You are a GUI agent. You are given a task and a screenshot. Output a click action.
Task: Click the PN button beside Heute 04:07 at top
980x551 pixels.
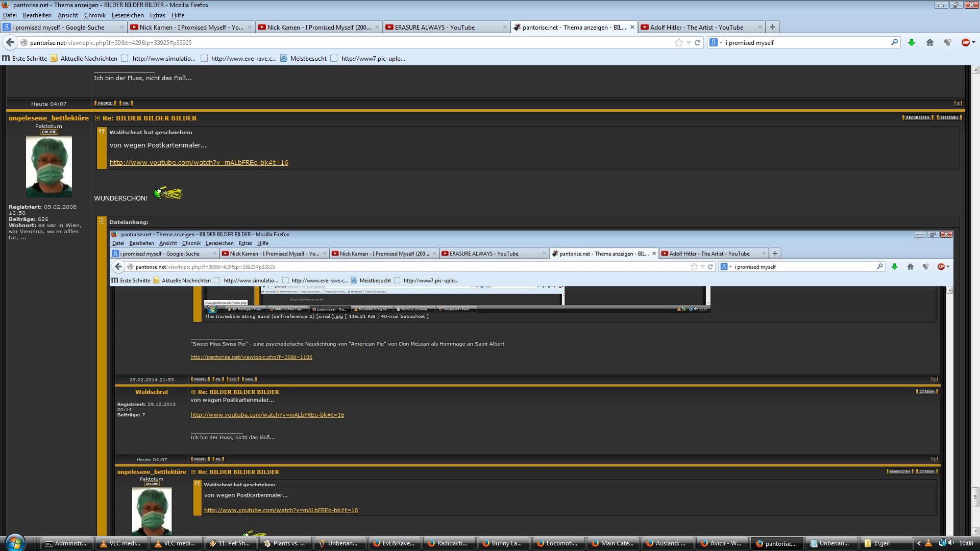point(126,104)
